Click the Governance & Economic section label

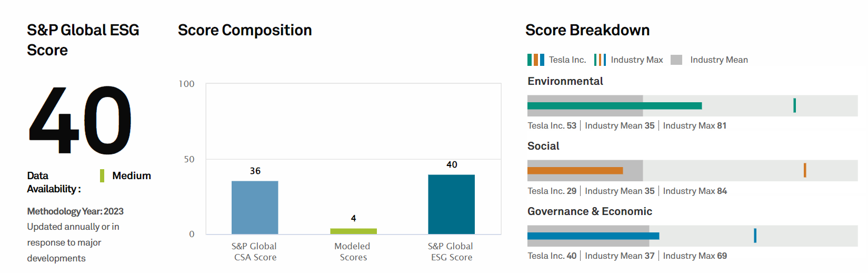pyautogui.click(x=590, y=211)
